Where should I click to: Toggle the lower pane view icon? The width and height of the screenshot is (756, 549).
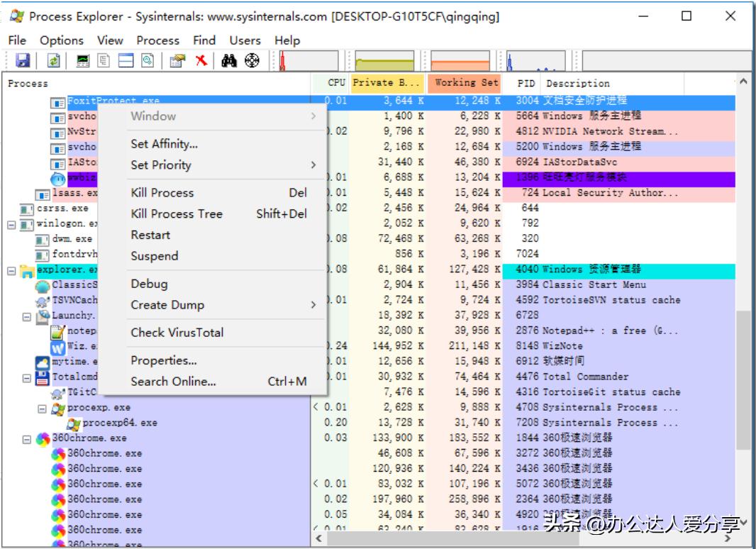tap(124, 60)
